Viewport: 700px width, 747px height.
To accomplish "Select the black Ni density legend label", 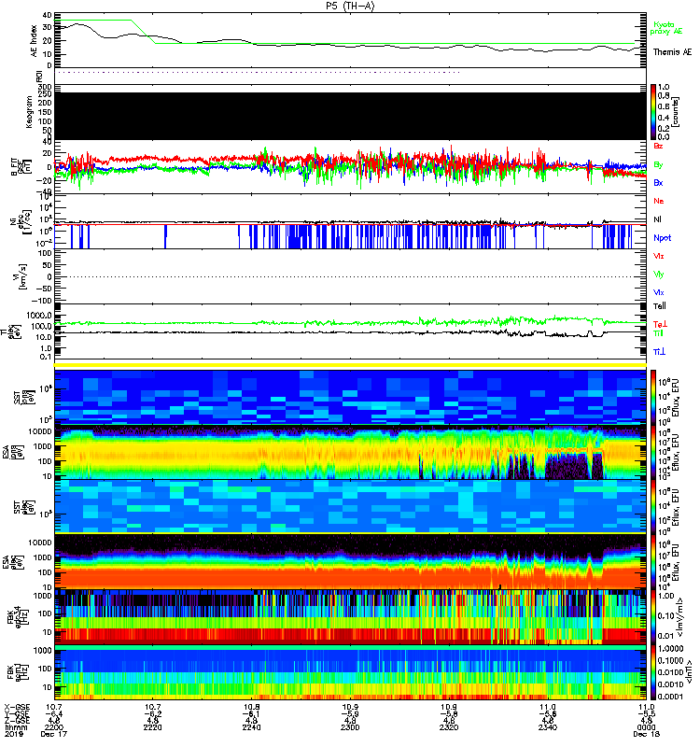I will tap(658, 219).
